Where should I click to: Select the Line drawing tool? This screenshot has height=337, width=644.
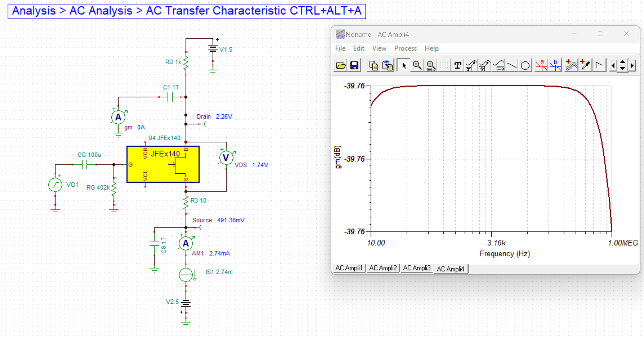click(512, 65)
